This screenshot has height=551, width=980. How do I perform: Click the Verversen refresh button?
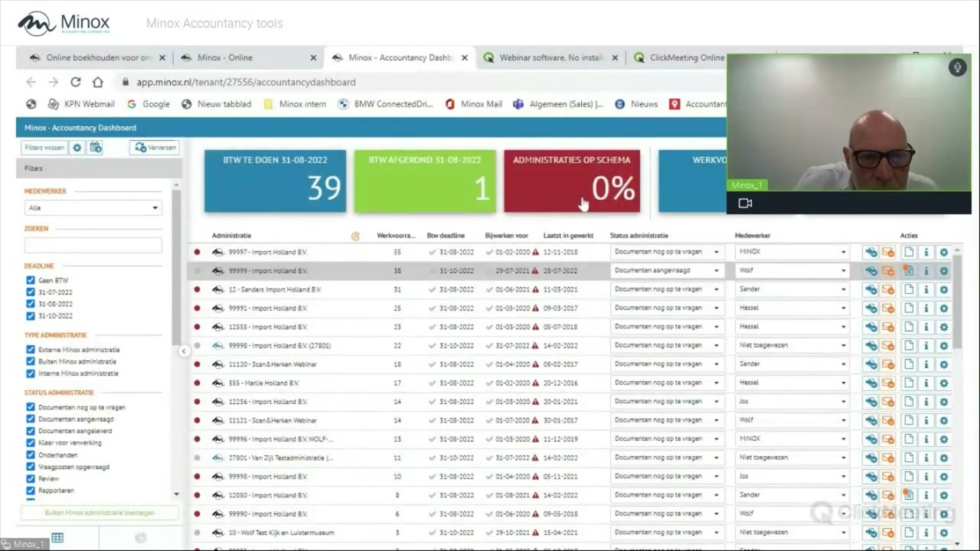point(155,148)
